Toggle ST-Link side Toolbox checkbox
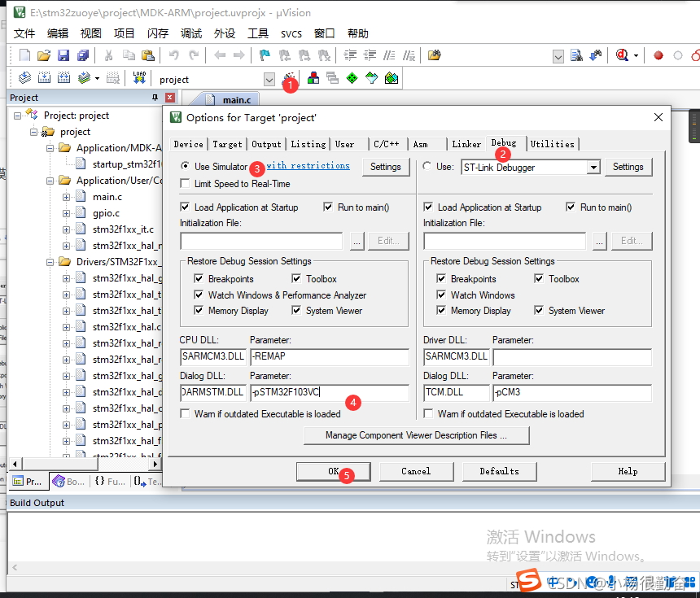This screenshot has height=598, width=700. click(539, 278)
